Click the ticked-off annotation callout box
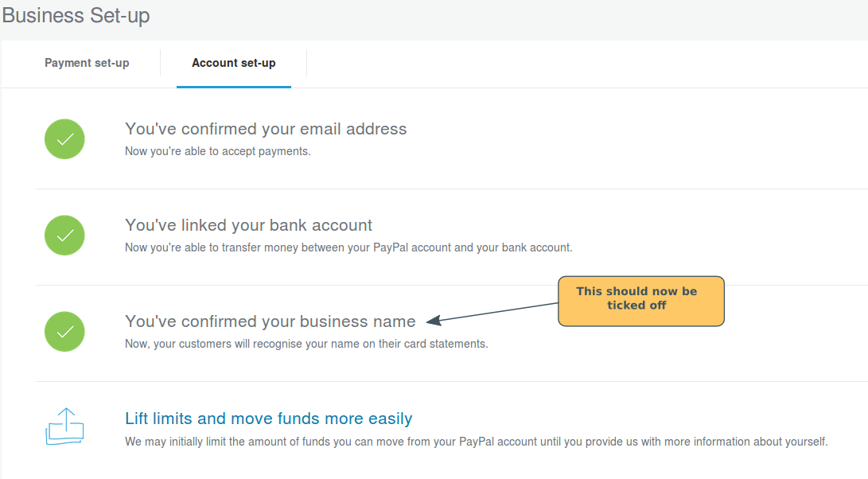 [640, 301]
